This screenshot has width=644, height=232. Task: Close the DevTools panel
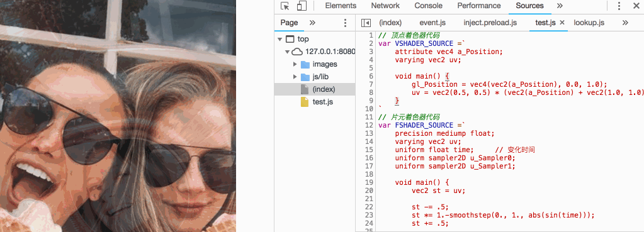(636, 6)
